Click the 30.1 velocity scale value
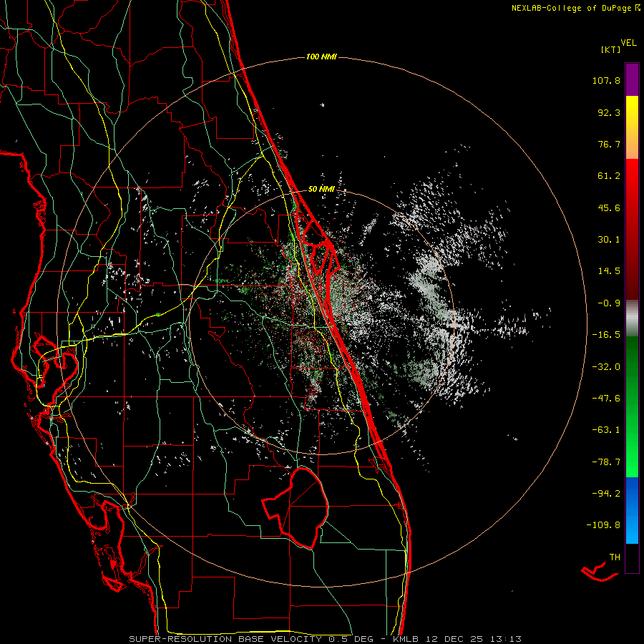This screenshot has width=644, height=644. 609,240
